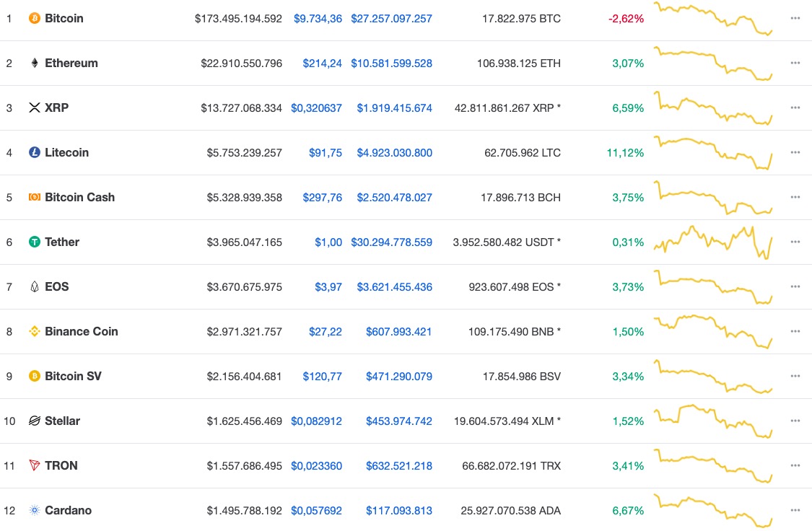Open TRON's volume $632.521.218
Viewport: 812px width, 531px height.
398,465
